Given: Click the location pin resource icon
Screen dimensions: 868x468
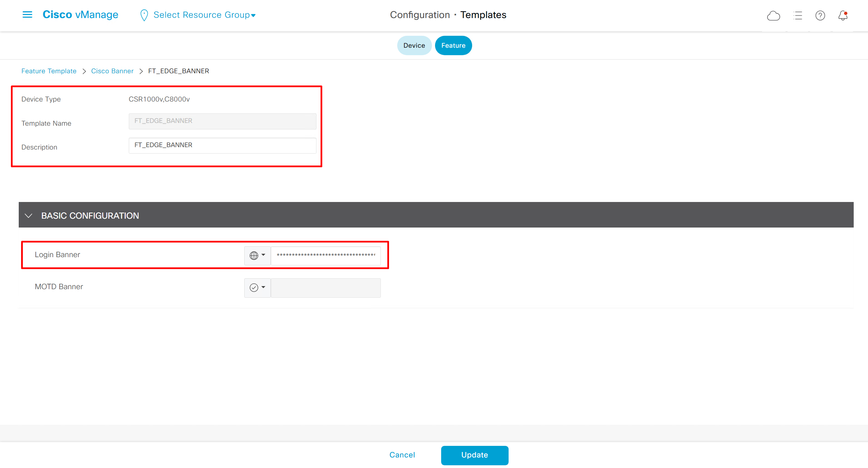Looking at the screenshot, I should coord(144,15).
